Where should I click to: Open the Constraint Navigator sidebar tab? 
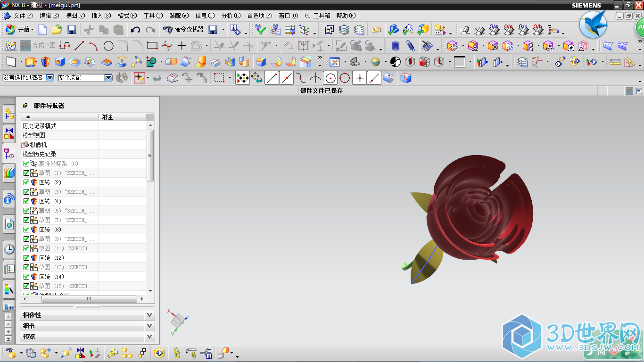(9, 133)
